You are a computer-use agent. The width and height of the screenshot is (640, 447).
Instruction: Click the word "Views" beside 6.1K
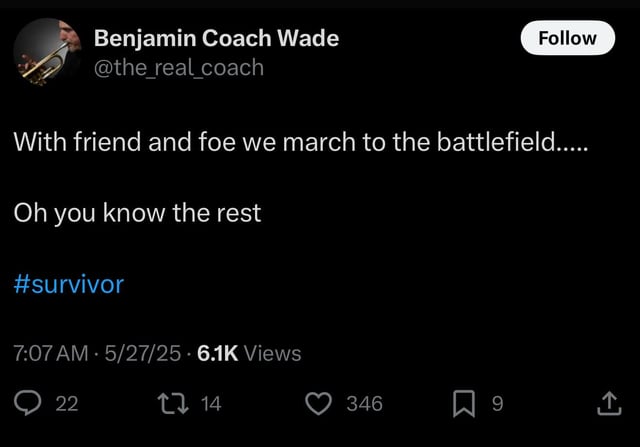272,352
